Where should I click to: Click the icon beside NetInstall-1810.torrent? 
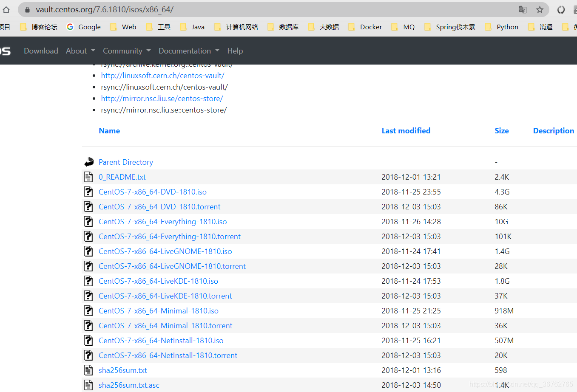coord(88,355)
